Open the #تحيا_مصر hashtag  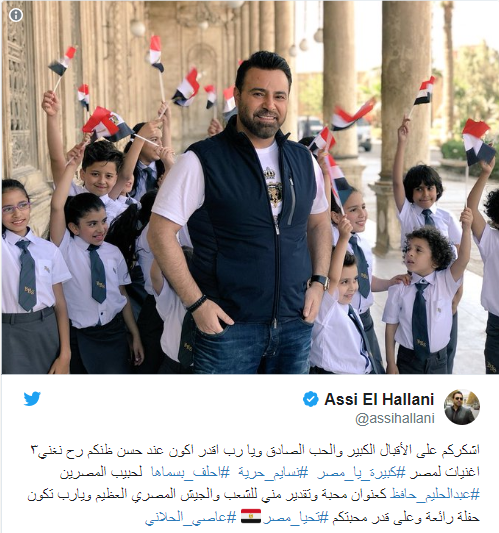[296, 517]
